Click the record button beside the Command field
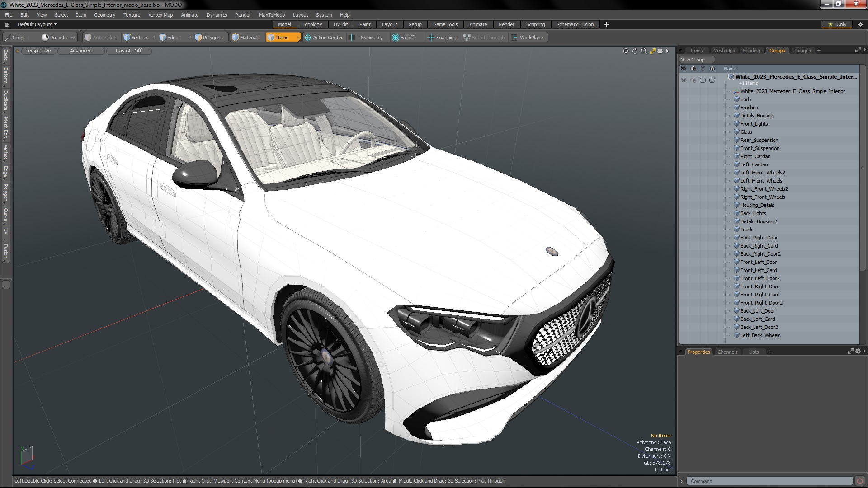Screen dimensions: 868x488 pos(860,481)
